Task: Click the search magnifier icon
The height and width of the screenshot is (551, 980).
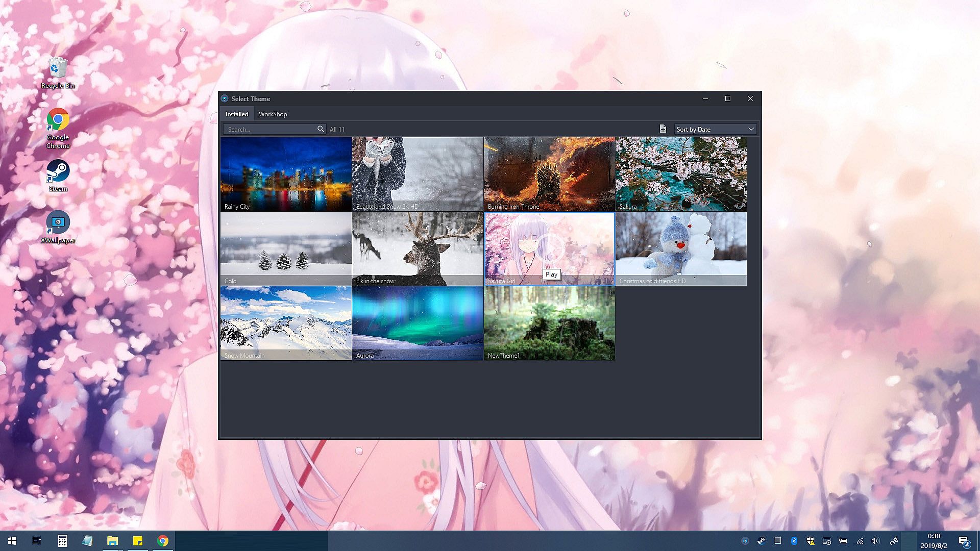Action: (x=321, y=129)
